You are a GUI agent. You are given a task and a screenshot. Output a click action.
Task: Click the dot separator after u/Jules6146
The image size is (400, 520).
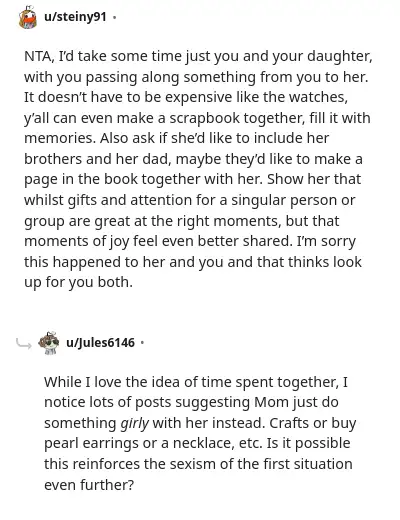[x=142, y=343]
